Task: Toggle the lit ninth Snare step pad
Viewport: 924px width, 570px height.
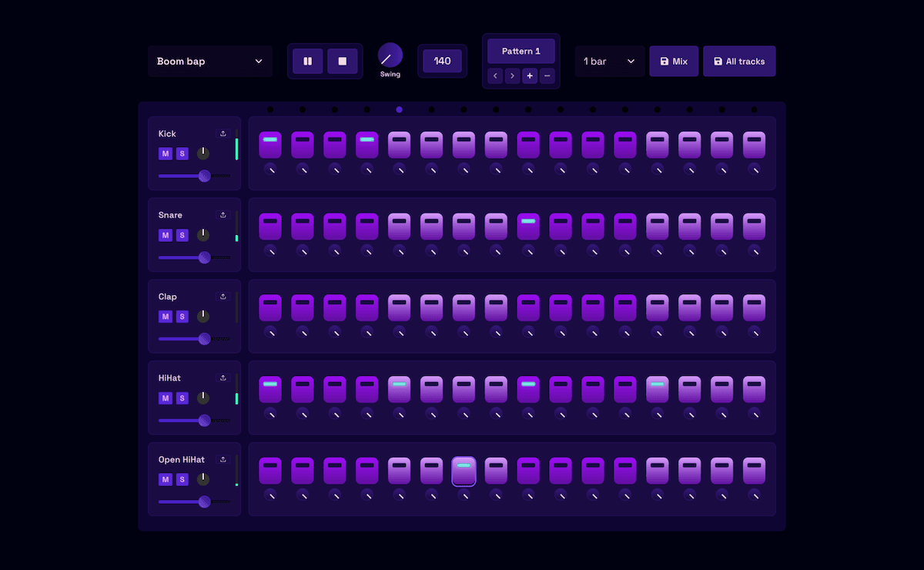Action: coord(528,226)
